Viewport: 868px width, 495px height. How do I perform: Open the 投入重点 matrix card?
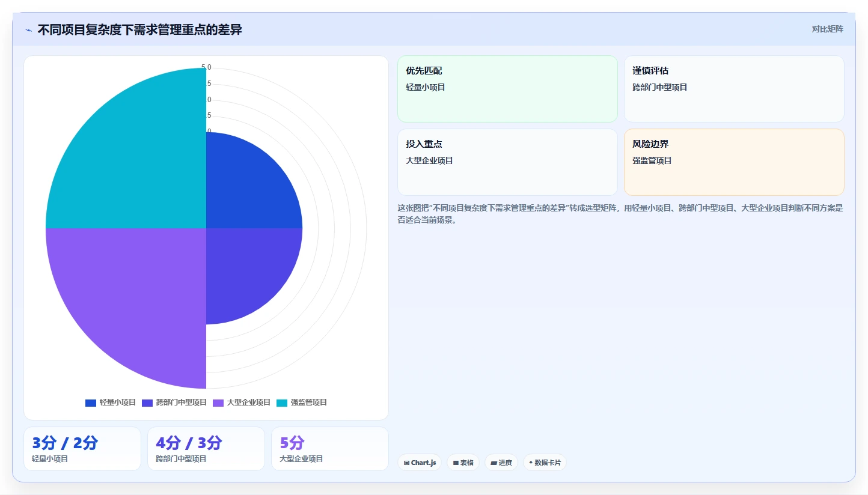pyautogui.click(x=507, y=162)
